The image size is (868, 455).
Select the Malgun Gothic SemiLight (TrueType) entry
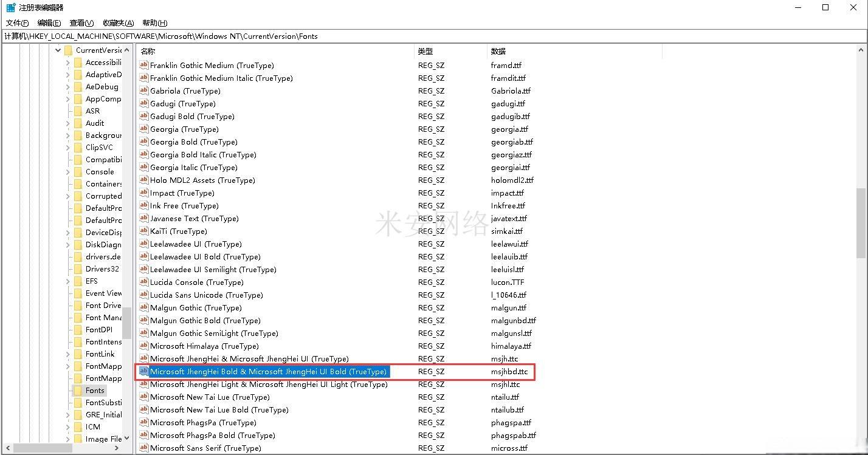point(214,333)
